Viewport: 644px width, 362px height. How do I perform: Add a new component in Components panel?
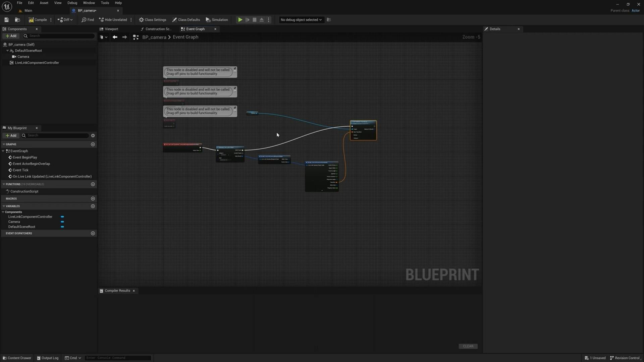coord(11,36)
